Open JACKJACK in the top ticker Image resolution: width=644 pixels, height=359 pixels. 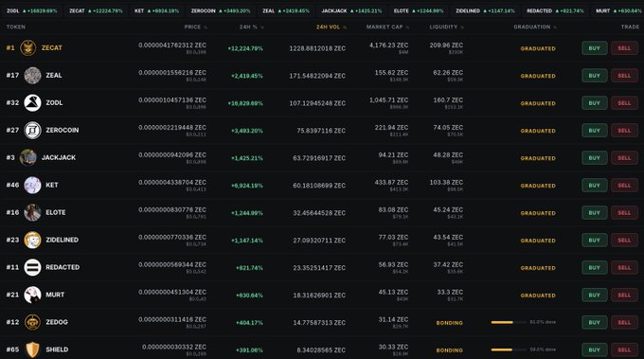tap(351, 11)
